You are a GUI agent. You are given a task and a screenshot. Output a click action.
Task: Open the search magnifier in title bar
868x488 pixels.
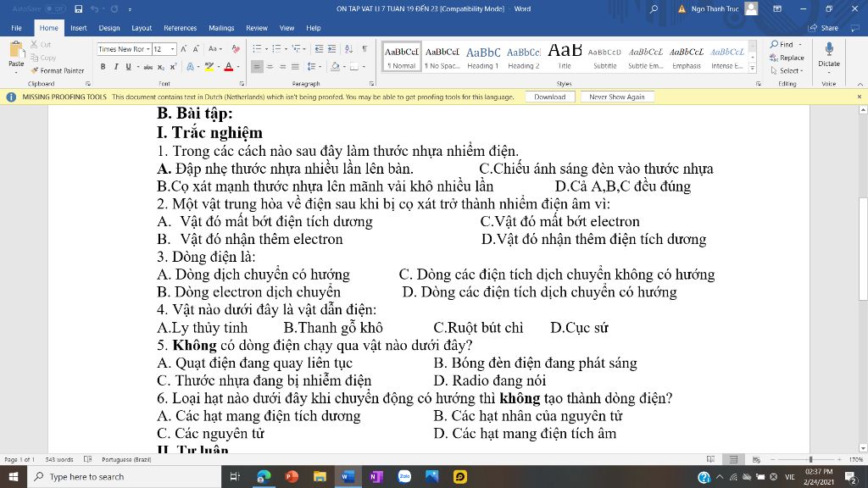point(654,8)
